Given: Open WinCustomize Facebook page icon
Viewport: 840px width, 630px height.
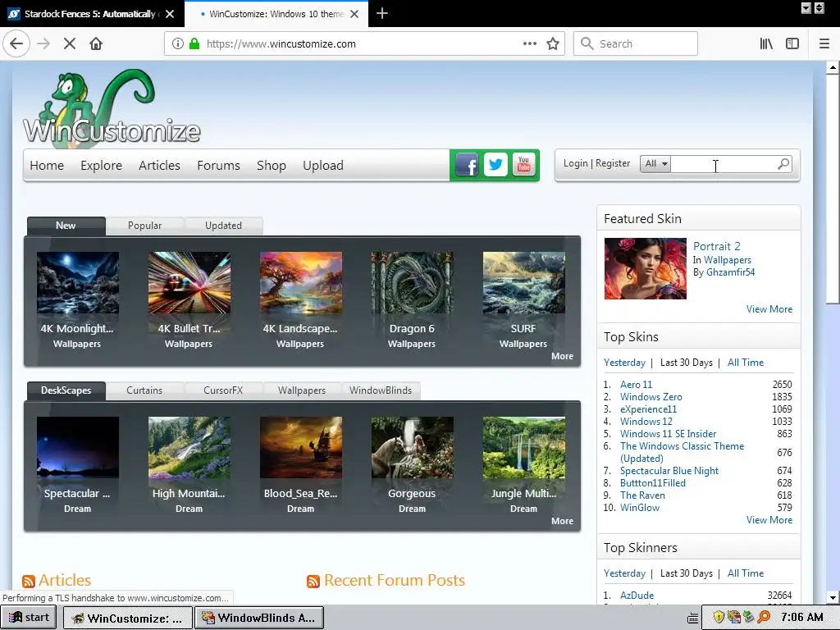Looking at the screenshot, I should tap(467, 165).
